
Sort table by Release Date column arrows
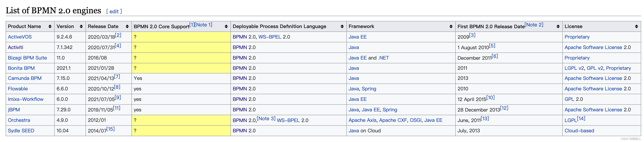(127, 26)
